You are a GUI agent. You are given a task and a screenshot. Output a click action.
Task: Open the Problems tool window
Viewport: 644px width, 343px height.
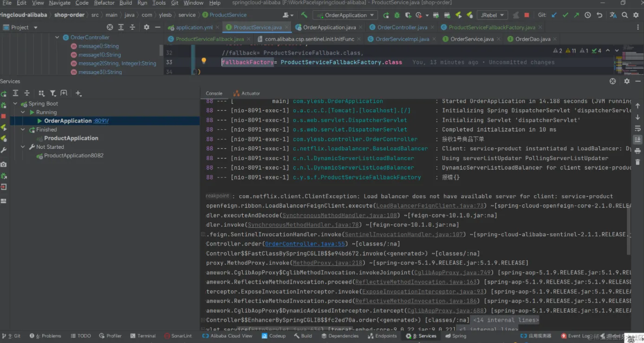click(46, 336)
